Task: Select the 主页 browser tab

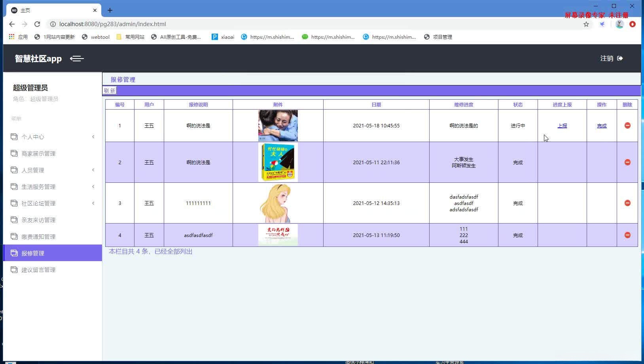Action: pyautogui.click(x=54, y=10)
